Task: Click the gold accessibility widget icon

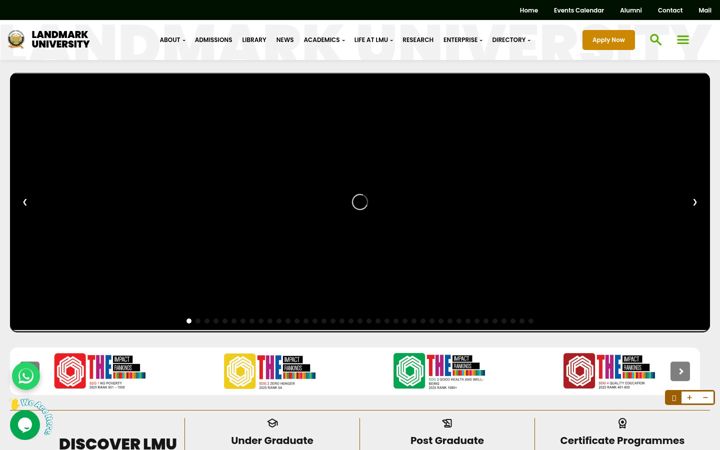Action: tap(674, 398)
